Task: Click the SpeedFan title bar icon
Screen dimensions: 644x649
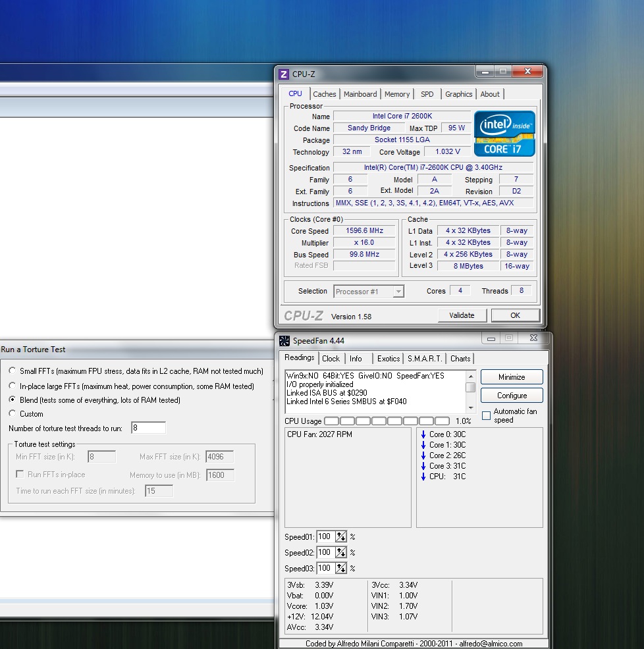Action: pos(284,340)
